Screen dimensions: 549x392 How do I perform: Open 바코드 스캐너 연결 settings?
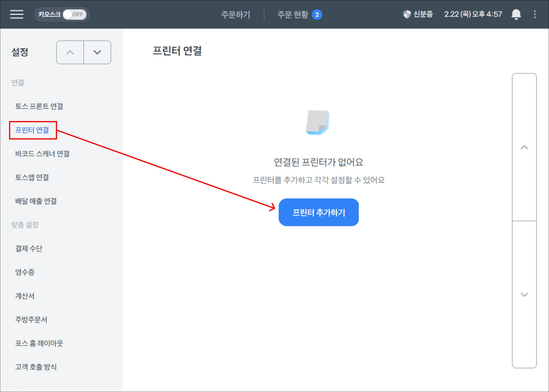pyautogui.click(x=42, y=154)
